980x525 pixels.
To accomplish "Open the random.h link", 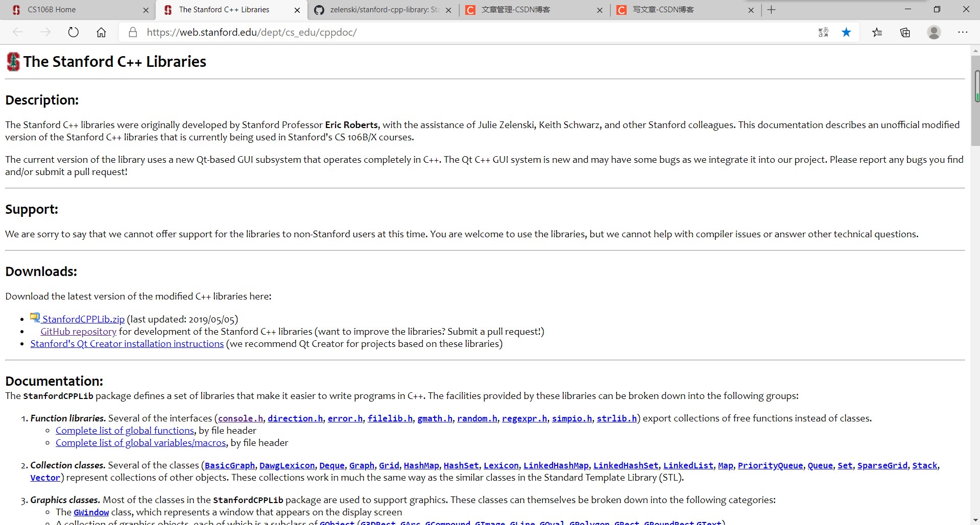I will [x=477, y=418].
